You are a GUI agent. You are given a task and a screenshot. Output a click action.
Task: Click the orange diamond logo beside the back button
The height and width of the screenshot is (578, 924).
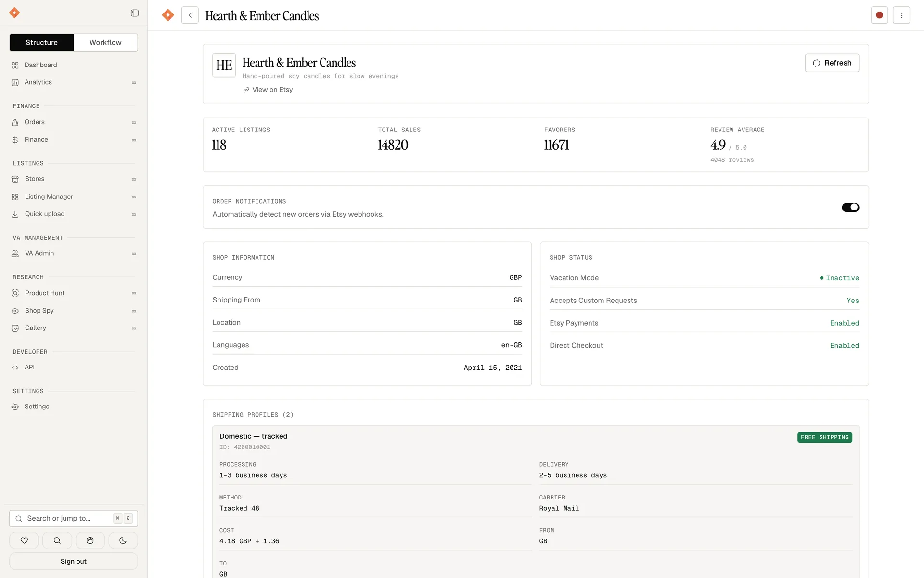[x=168, y=15]
